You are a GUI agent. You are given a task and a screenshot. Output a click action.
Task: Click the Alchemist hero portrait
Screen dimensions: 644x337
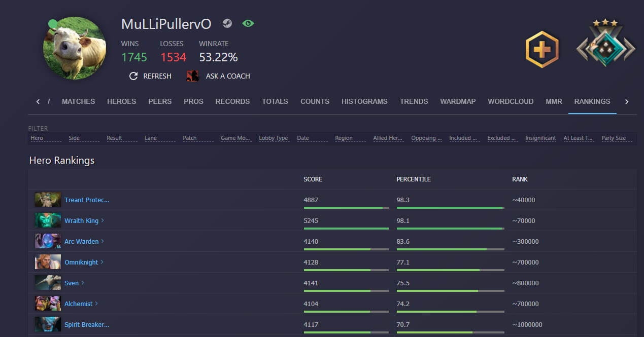48,304
